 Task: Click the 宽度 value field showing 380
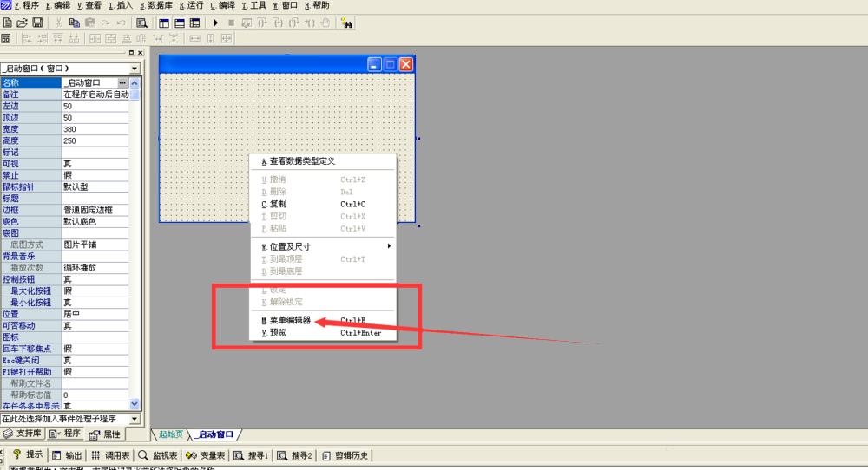pos(95,129)
